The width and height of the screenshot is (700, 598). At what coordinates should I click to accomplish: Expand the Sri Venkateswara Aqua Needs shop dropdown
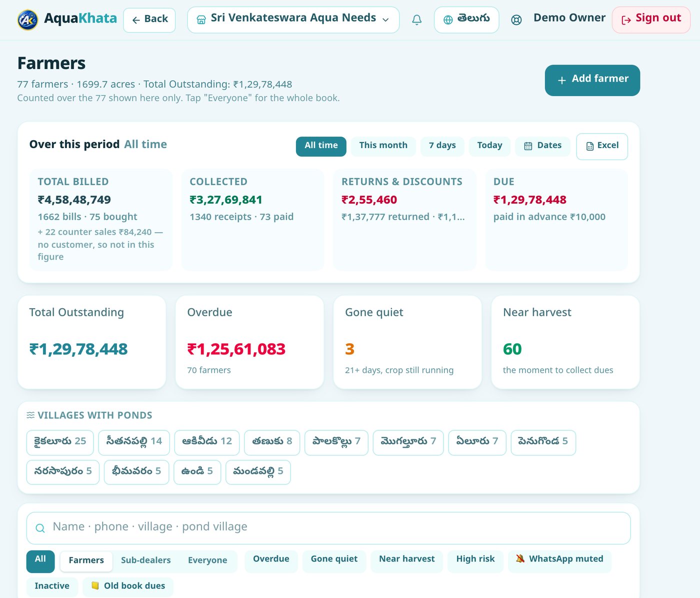click(293, 20)
